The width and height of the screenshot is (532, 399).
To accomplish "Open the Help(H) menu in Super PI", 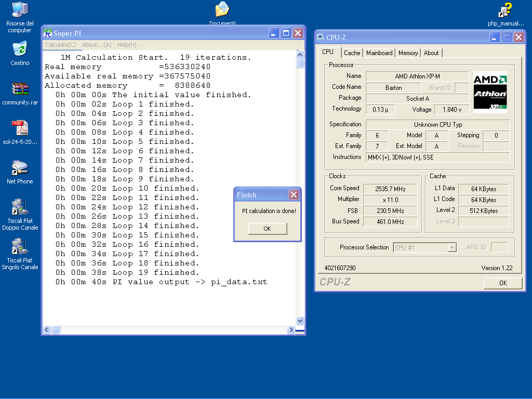I will point(127,45).
